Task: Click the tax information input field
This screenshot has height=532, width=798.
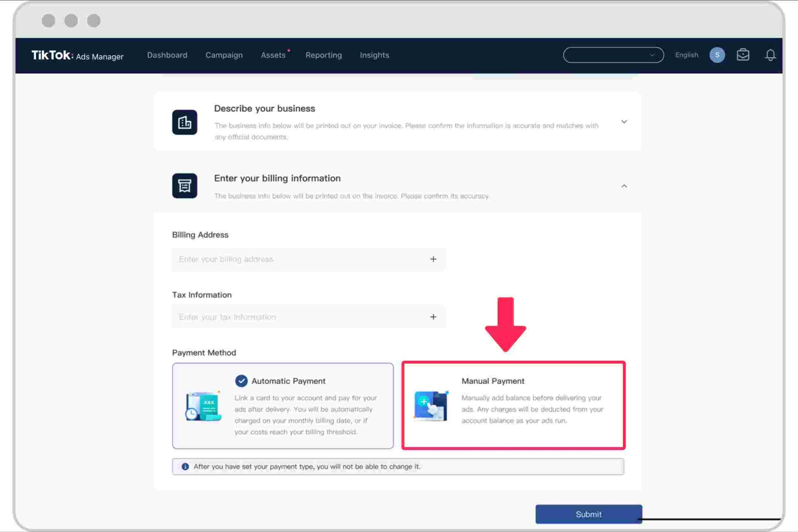Action: click(309, 317)
